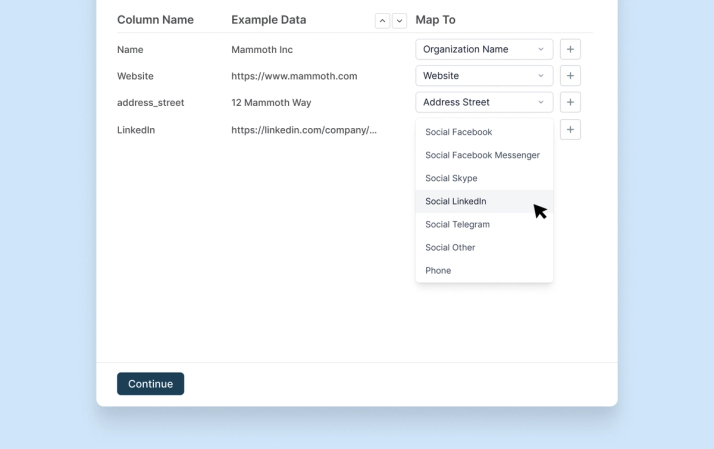Open the Website mapping dropdown
714x449 pixels.
[484, 76]
